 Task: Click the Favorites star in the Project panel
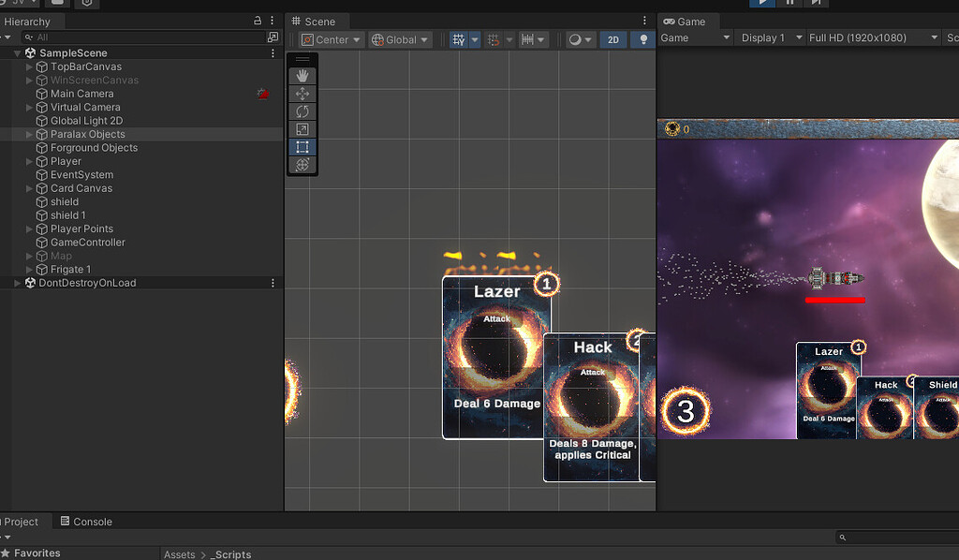click(x=8, y=553)
